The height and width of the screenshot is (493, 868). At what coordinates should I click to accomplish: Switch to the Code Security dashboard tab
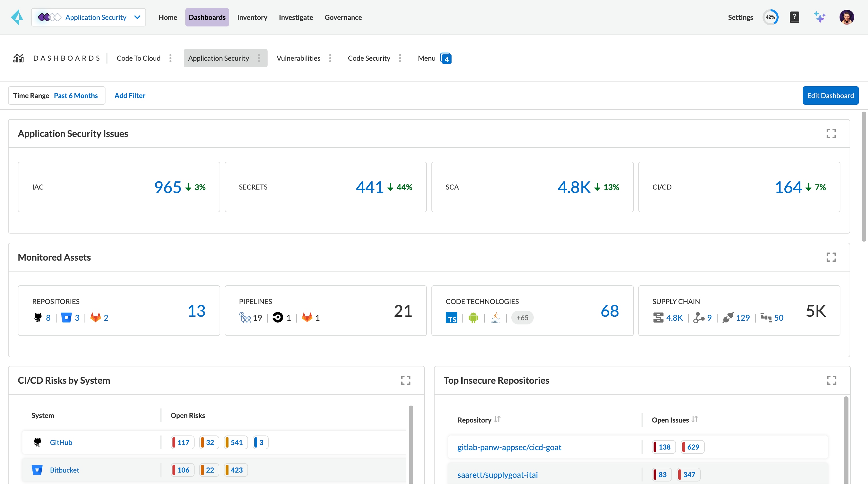click(x=369, y=58)
